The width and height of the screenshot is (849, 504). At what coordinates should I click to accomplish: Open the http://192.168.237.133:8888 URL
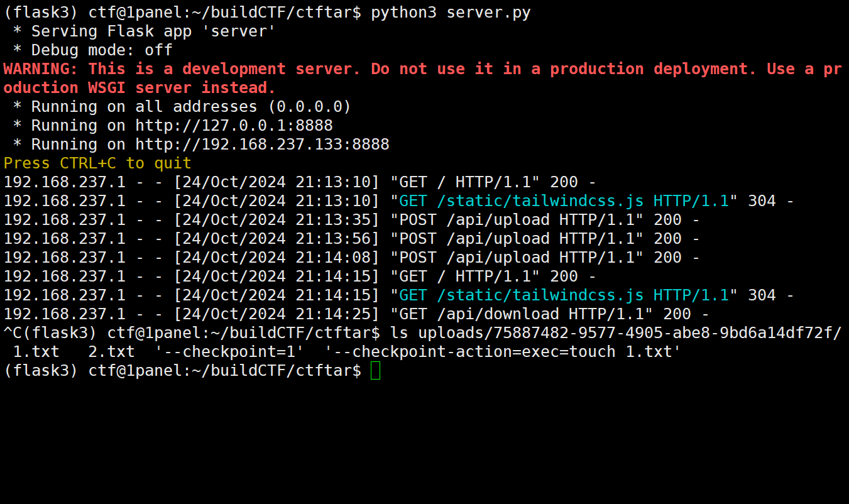pyautogui.click(x=262, y=145)
